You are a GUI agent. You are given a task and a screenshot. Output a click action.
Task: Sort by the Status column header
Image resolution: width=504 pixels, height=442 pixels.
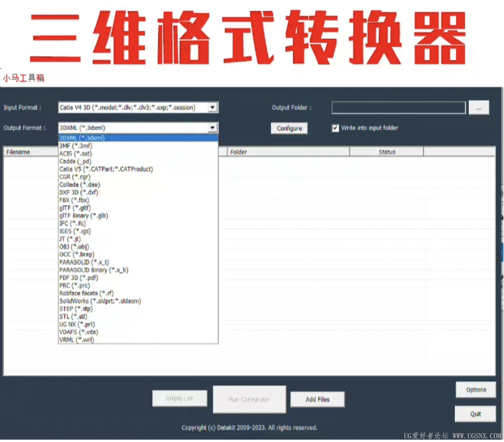(x=387, y=152)
